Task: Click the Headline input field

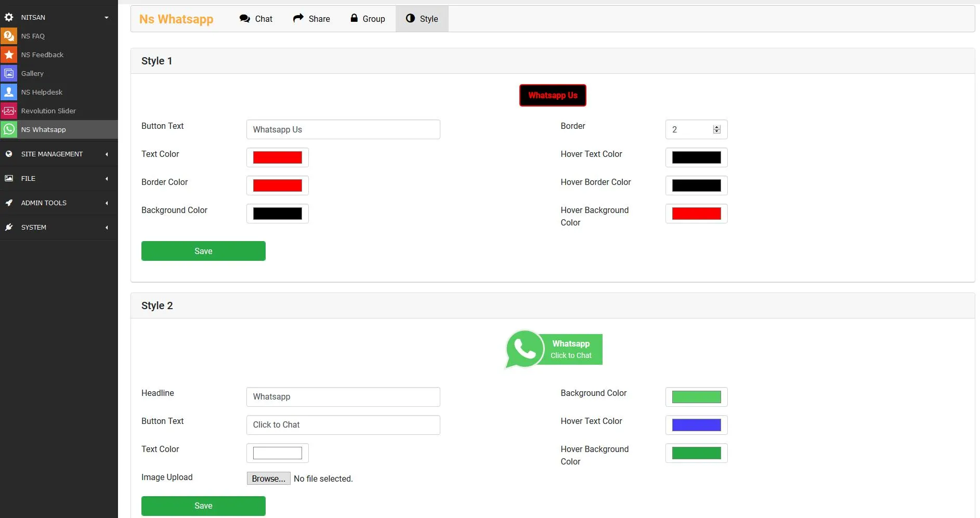Action: (343, 397)
